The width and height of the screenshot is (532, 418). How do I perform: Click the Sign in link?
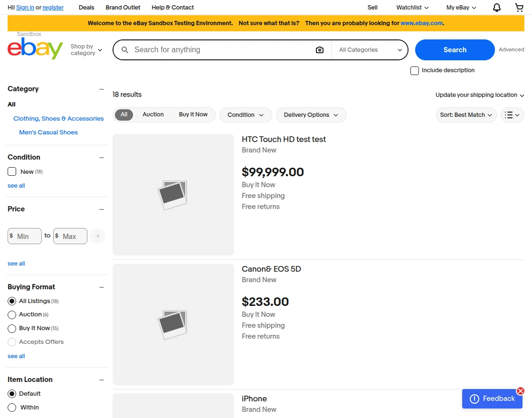tap(25, 8)
